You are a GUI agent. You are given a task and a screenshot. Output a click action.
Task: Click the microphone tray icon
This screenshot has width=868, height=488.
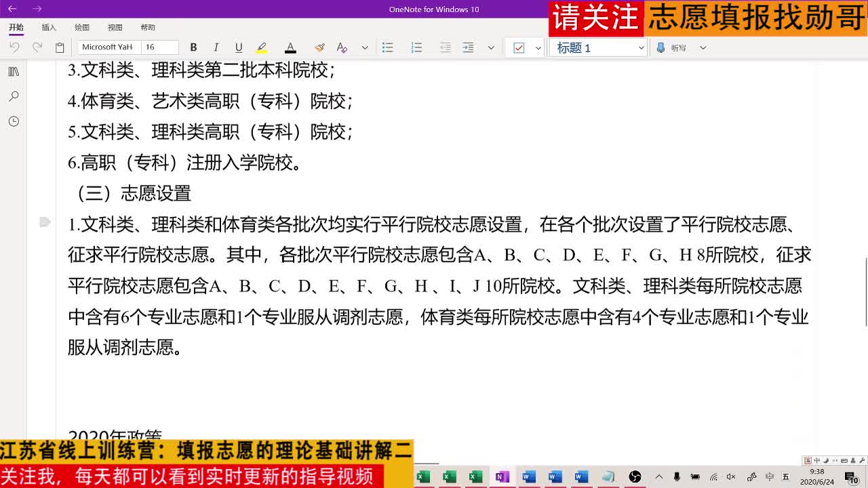tap(677, 477)
